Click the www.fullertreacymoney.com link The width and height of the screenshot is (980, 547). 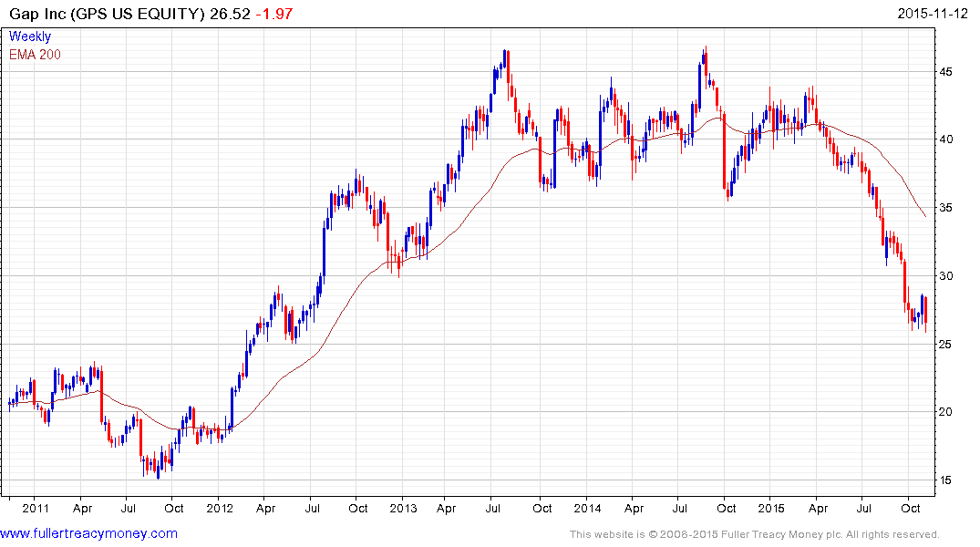(x=88, y=533)
